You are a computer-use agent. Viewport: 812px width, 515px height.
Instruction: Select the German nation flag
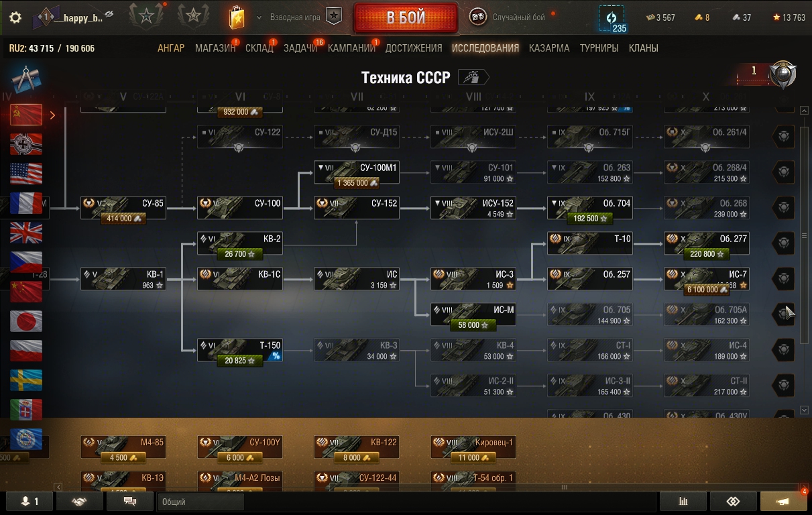[x=26, y=144]
